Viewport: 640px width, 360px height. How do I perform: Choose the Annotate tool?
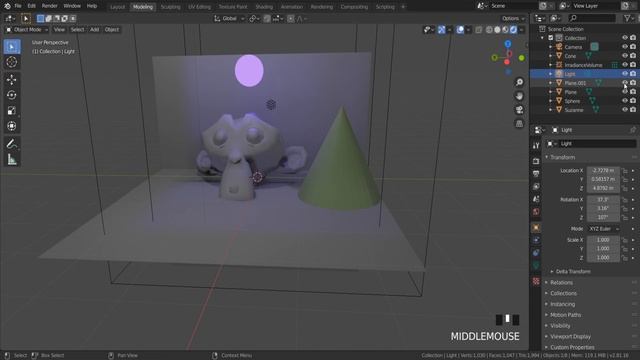[12, 144]
